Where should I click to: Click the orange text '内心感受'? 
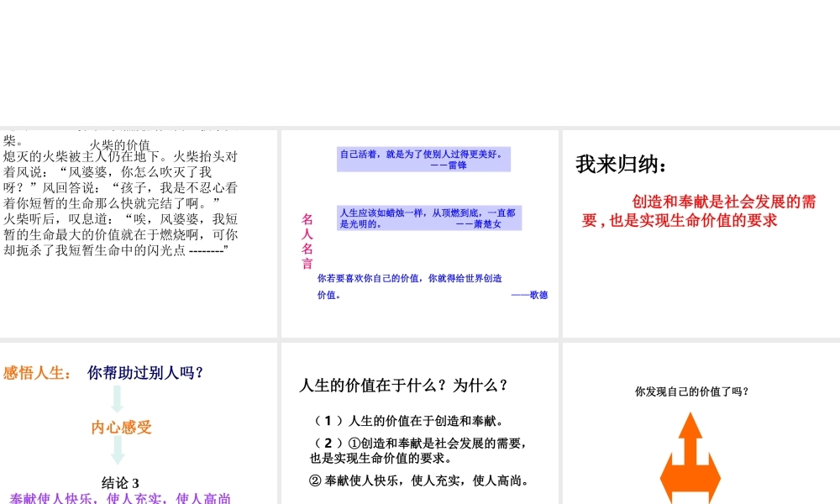pos(122,428)
